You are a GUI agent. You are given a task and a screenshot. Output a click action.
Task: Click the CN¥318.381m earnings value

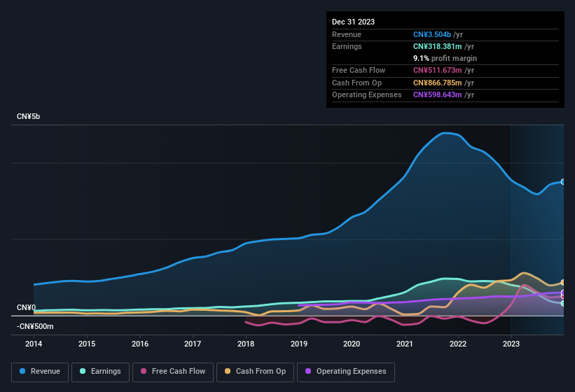click(x=438, y=46)
